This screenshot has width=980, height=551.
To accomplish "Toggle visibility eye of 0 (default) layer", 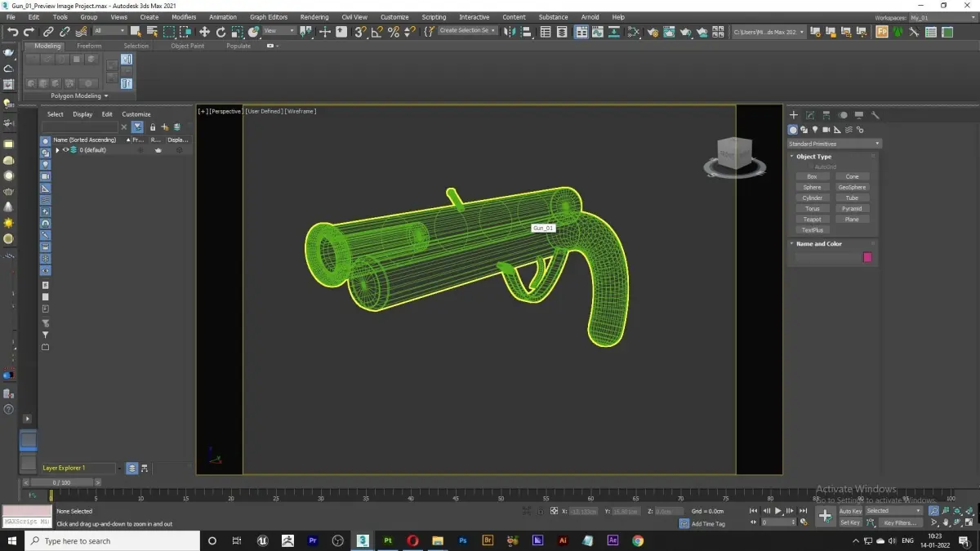I will tap(65, 150).
